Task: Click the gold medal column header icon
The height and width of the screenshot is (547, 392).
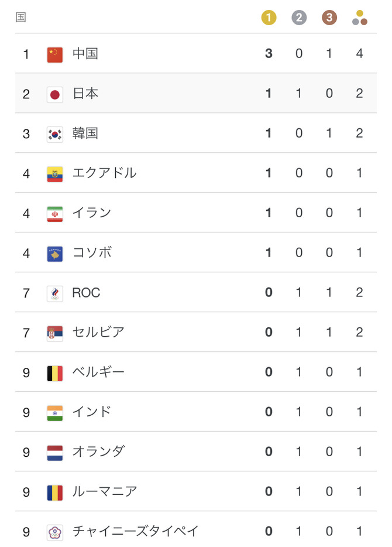Action: [269, 18]
